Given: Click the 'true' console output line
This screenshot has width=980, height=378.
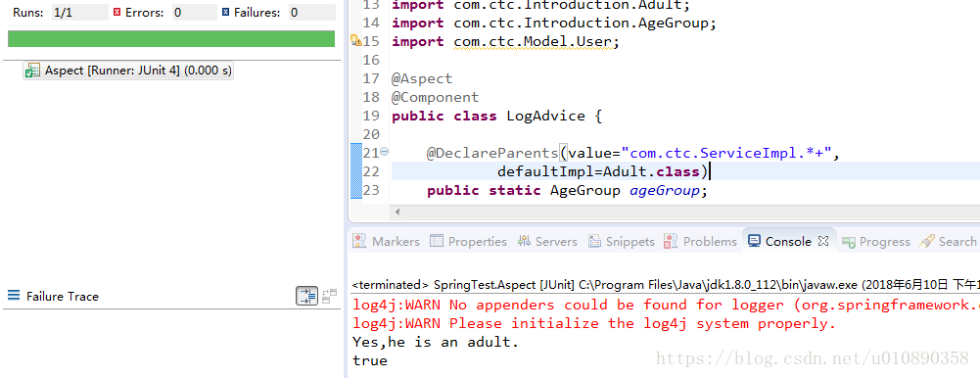Looking at the screenshot, I should (x=370, y=360).
